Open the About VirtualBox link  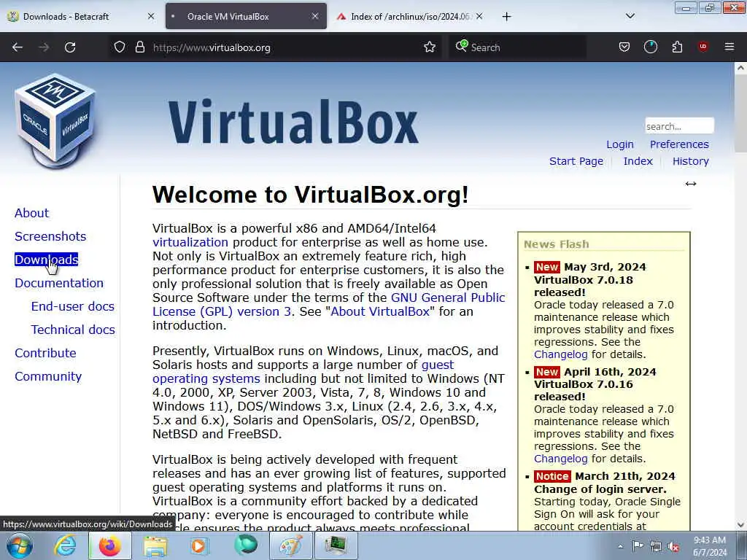[x=379, y=311]
